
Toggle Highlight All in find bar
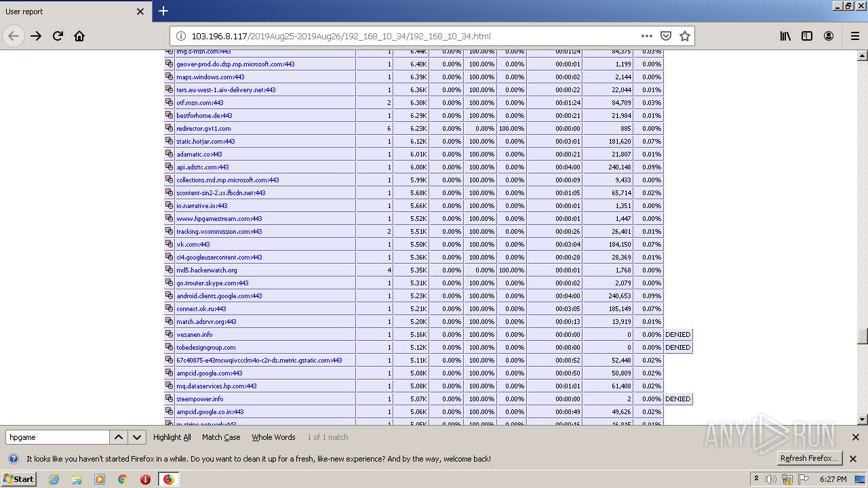point(172,437)
